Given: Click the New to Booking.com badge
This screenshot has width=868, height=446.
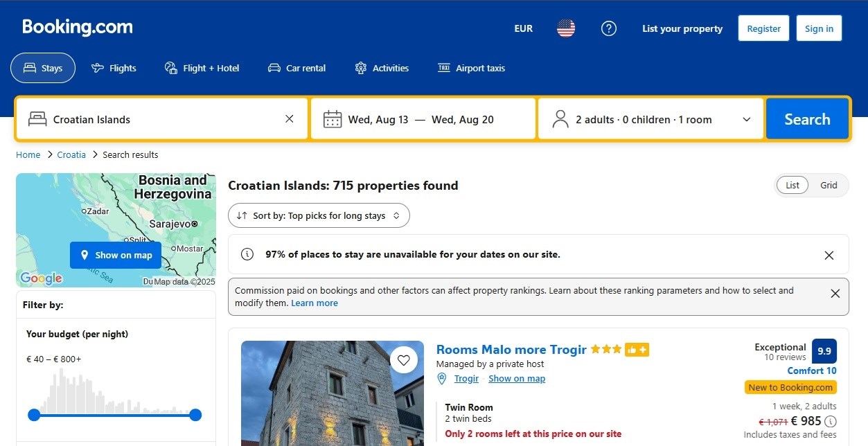Looking at the screenshot, I should [x=790, y=388].
